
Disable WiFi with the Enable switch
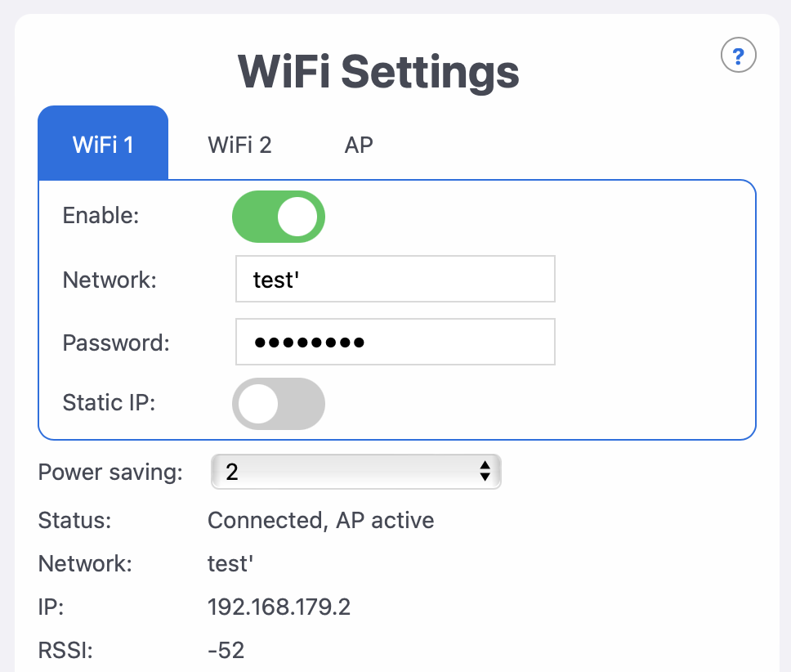(278, 216)
